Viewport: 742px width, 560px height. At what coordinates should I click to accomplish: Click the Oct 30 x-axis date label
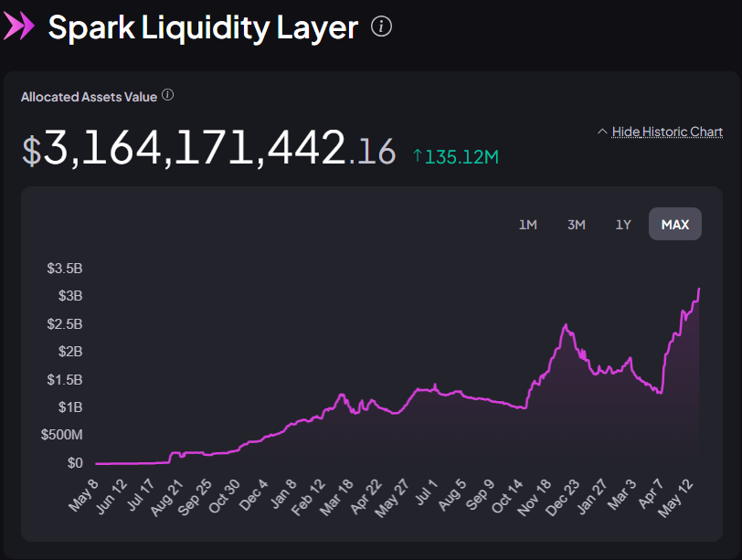click(x=224, y=496)
